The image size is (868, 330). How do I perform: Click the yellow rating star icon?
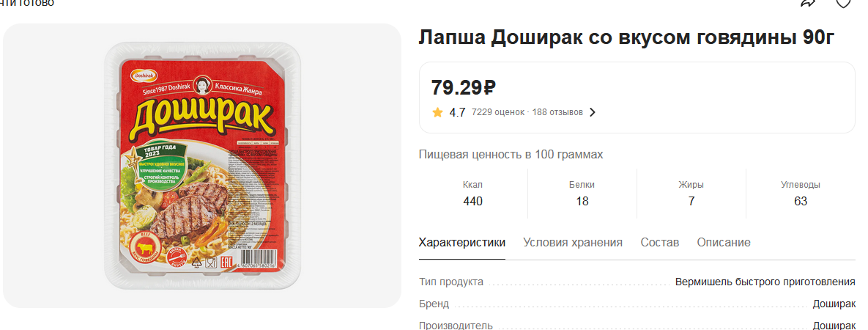pyautogui.click(x=438, y=113)
